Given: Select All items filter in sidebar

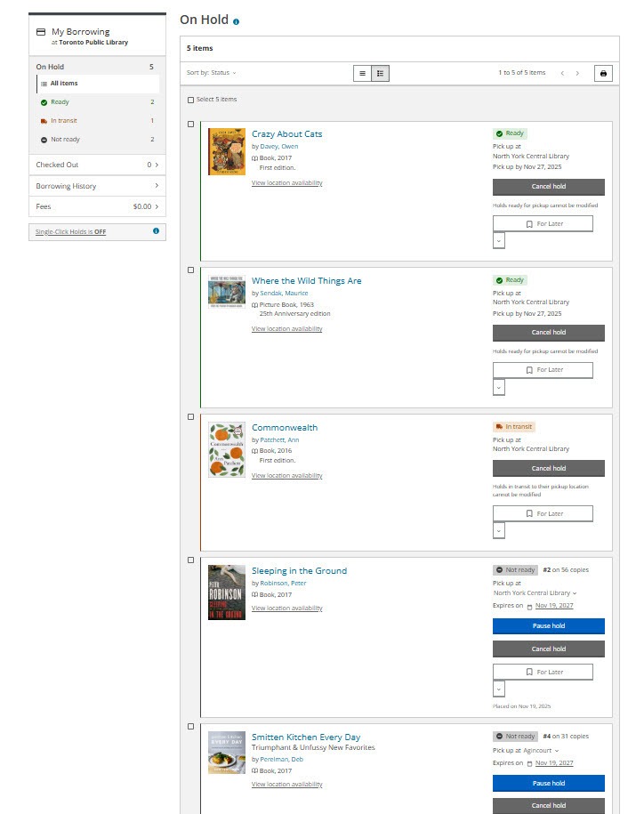Looking at the screenshot, I should 98,84.
